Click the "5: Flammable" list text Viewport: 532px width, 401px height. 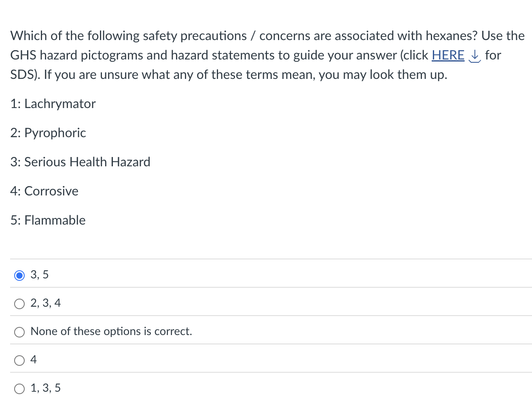(48, 220)
